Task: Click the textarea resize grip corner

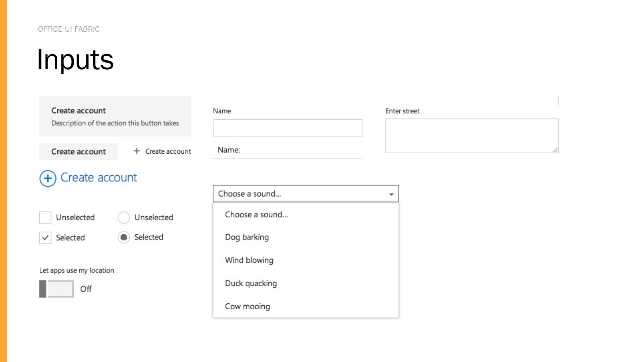Action: click(x=555, y=150)
